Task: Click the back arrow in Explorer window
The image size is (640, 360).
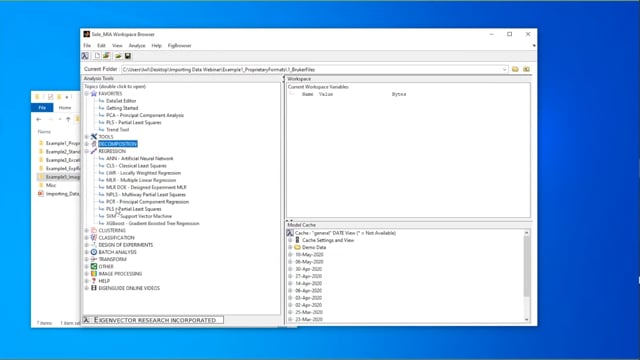Action: tap(39, 120)
